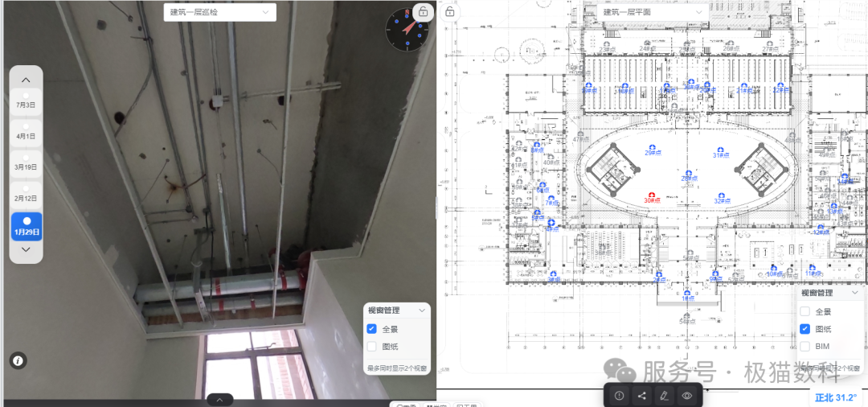Click the 正北 31.2° heading indicator
Viewport: 868px width, 407px height.
click(x=837, y=397)
